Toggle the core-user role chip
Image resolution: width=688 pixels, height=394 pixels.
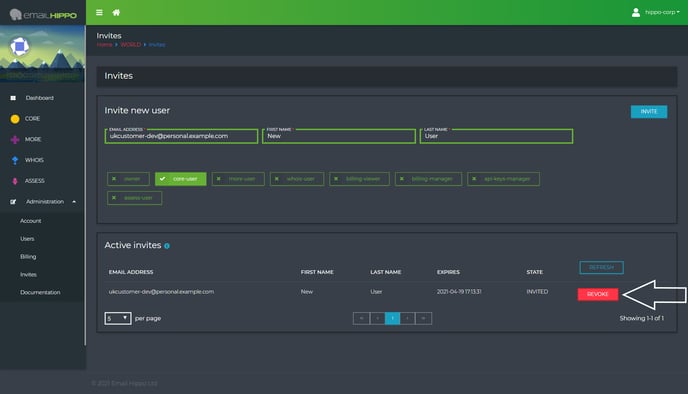click(x=180, y=179)
